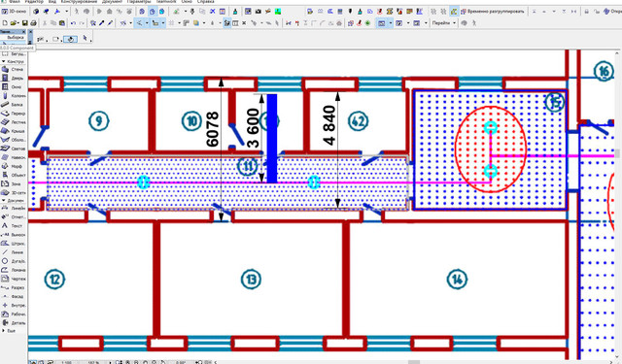Select the Polyline (Ломаная) tool
Screen dimensions: 622x364
[13, 270]
